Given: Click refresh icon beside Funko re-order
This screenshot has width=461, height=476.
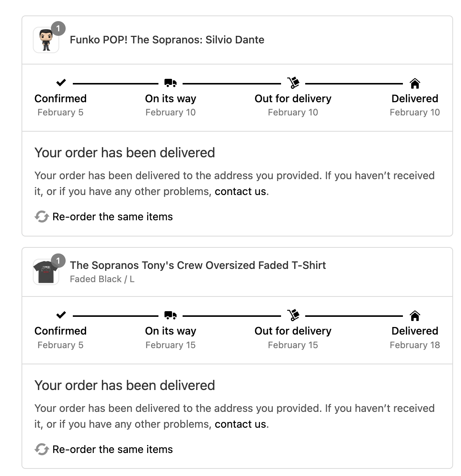Looking at the screenshot, I should pyautogui.click(x=42, y=217).
